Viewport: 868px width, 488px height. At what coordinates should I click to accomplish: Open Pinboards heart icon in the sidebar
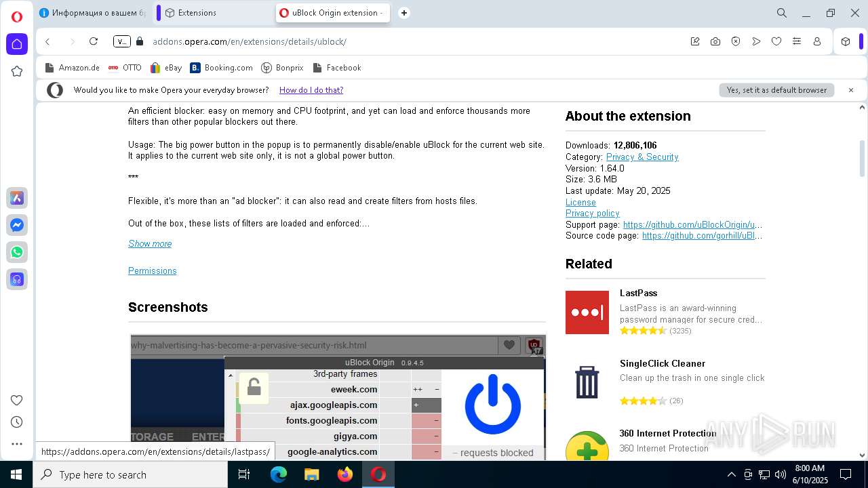(x=17, y=400)
